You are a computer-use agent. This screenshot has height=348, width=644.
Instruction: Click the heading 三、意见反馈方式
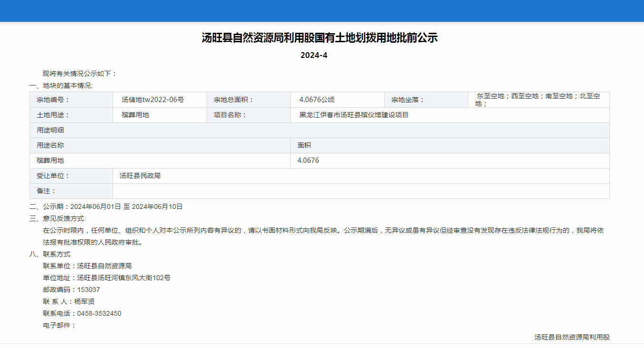coord(57,218)
